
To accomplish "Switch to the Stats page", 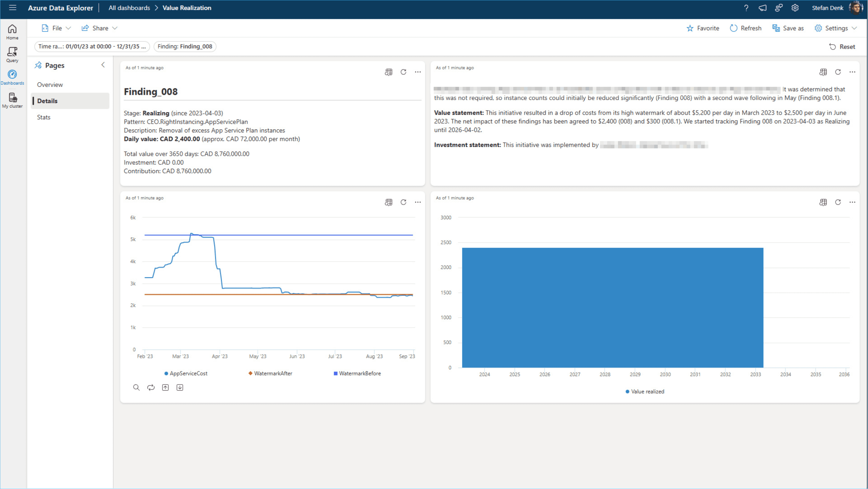I will pyautogui.click(x=43, y=117).
